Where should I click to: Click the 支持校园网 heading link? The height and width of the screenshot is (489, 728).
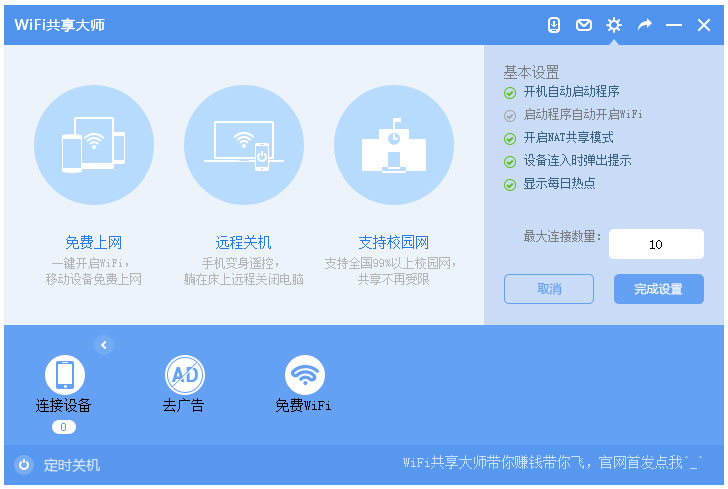(x=394, y=242)
